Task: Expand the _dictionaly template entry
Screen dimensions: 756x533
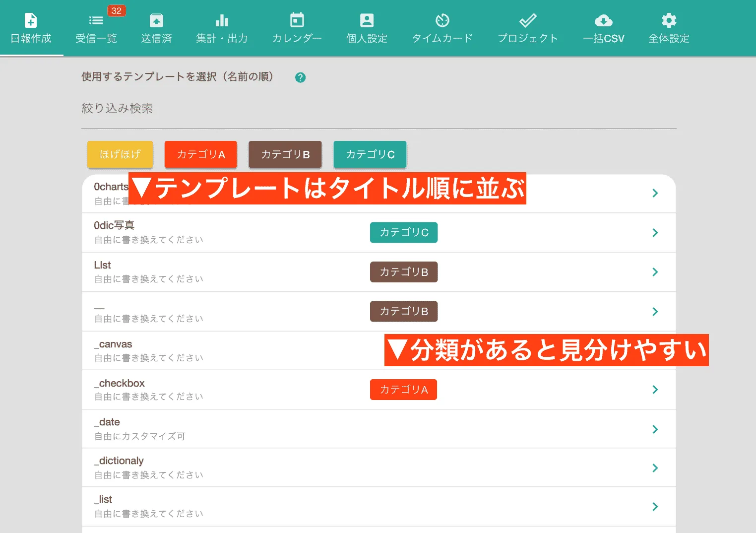Action: (x=655, y=467)
